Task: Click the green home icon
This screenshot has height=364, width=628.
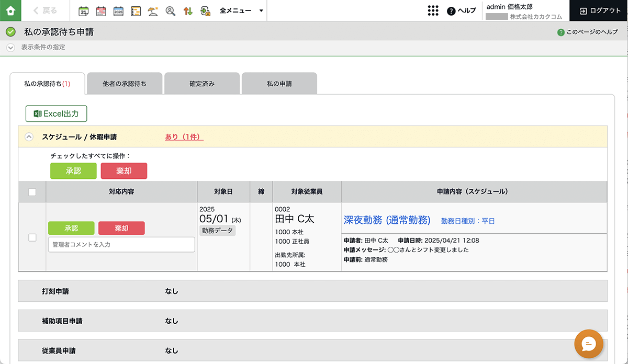Action: [10, 10]
